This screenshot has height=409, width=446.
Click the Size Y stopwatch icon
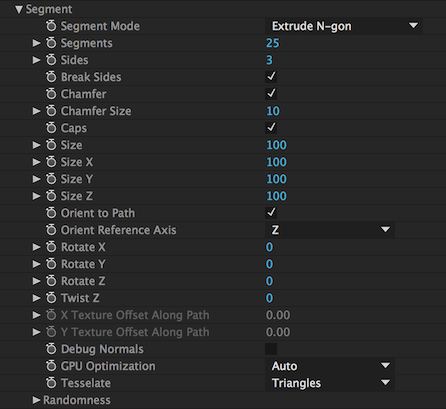tap(51, 179)
